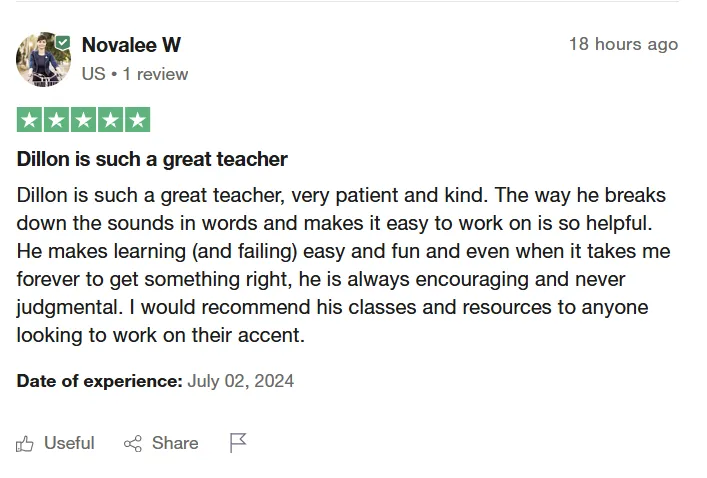
Task: Click the 'US' country label
Action: (x=93, y=74)
